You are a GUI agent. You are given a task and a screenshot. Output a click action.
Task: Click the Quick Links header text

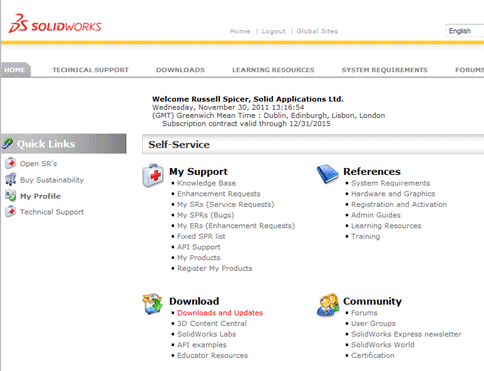46,144
